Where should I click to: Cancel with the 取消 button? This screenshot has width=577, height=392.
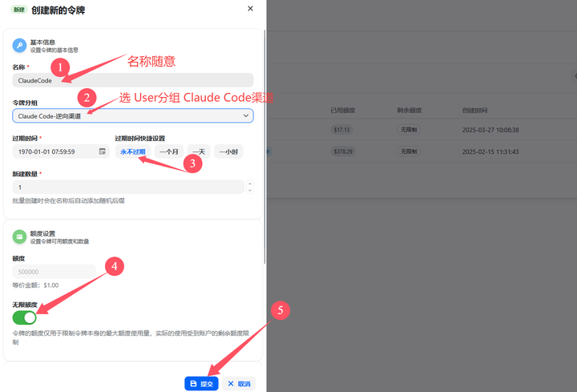point(239,383)
